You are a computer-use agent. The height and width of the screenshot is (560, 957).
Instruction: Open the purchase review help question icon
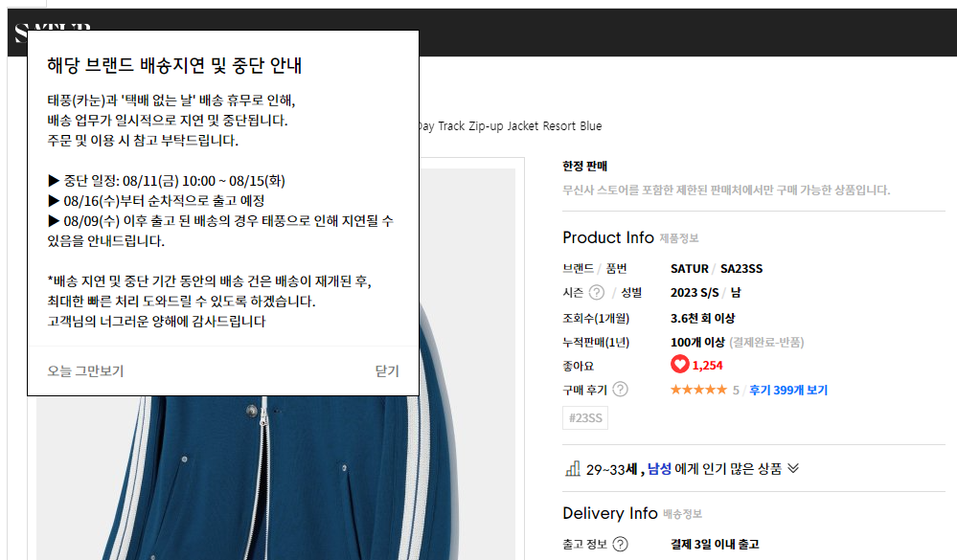[620, 390]
